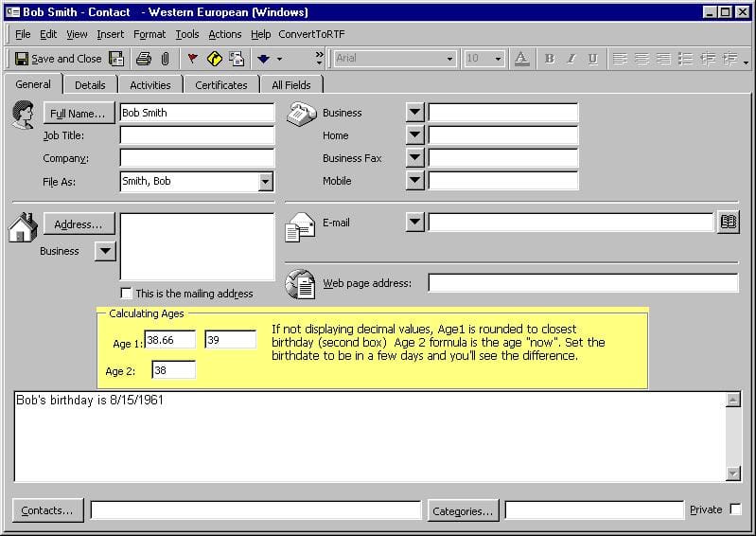This screenshot has height=536, width=756.
Task: Click the Increase Indent icon
Action: pyautogui.click(x=730, y=59)
